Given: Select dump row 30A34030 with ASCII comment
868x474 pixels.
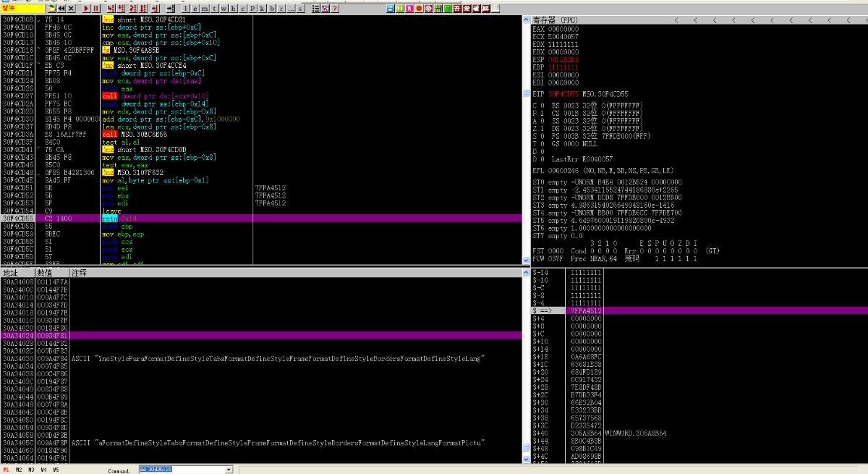Looking at the screenshot, I should (x=260, y=358).
